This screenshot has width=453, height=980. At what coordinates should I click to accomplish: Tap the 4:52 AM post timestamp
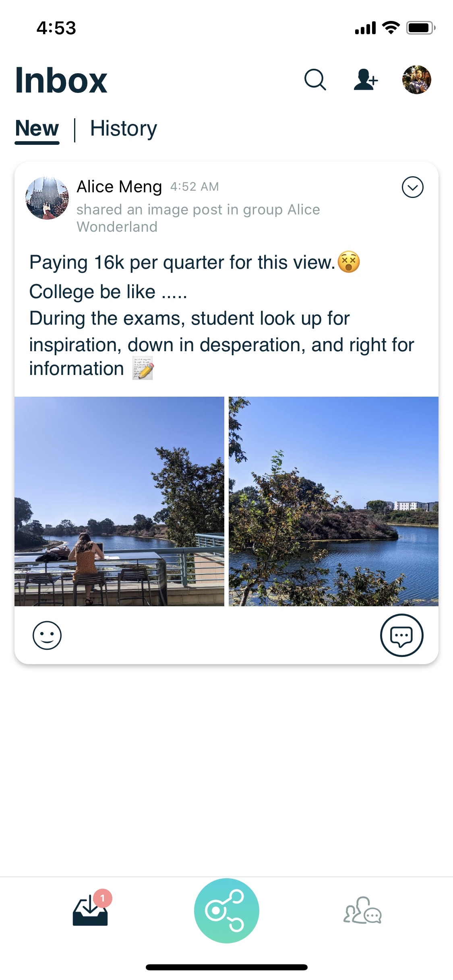click(194, 187)
